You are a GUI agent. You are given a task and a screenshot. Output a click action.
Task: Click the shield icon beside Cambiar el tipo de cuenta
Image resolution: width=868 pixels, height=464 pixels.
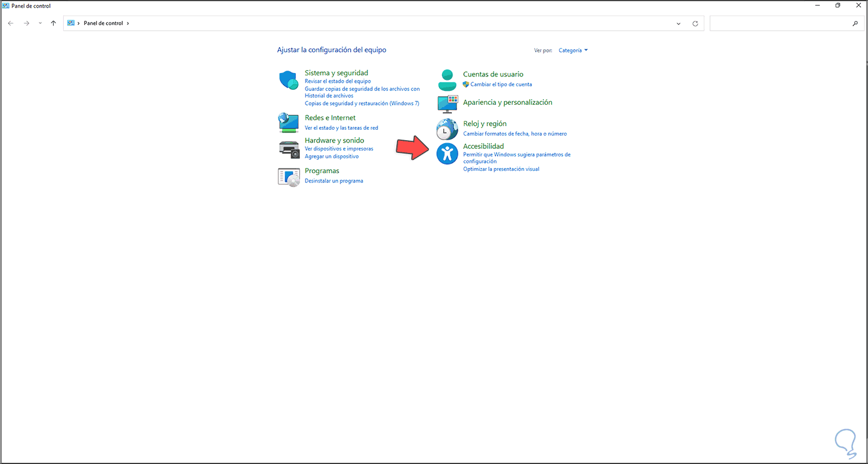pos(466,84)
